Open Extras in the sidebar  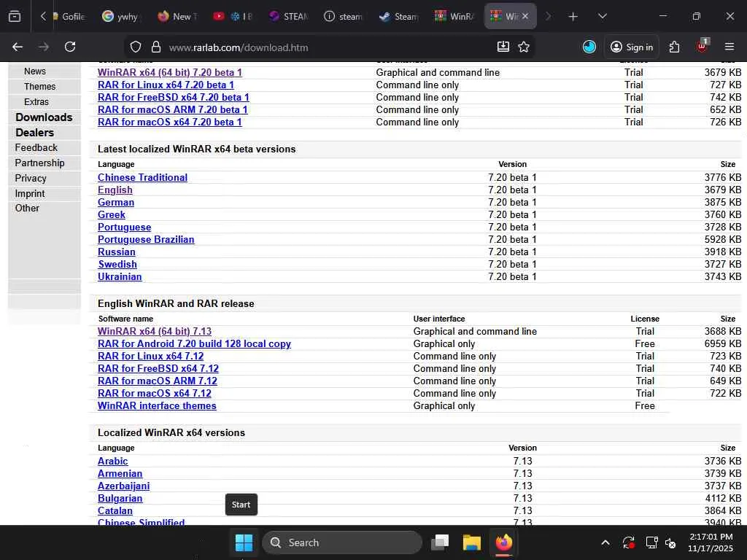click(x=36, y=102)
